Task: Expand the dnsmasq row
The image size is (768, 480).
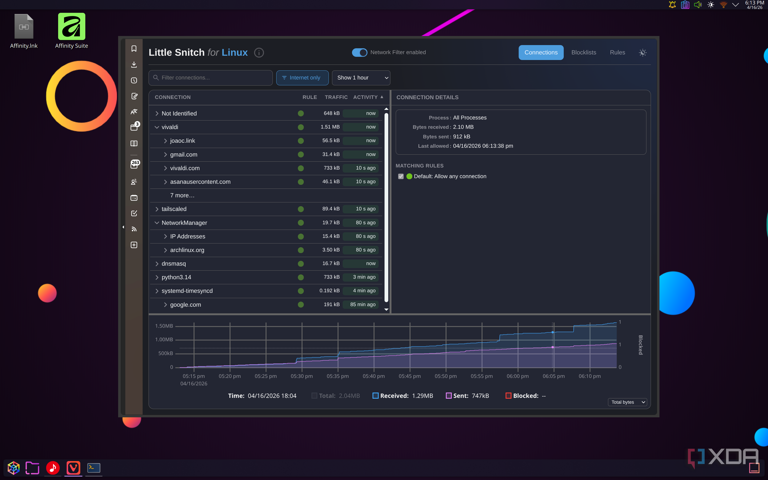Action: click(157, 264)
